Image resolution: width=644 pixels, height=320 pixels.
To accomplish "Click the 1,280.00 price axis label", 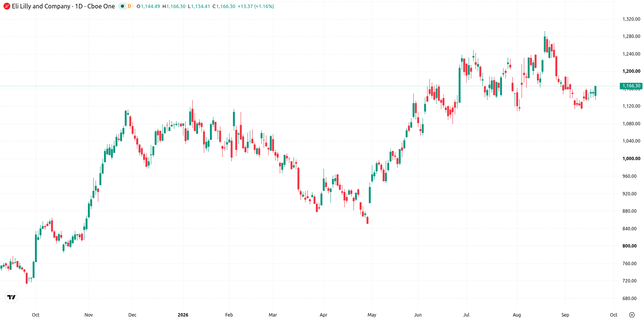I will (631, 36).
